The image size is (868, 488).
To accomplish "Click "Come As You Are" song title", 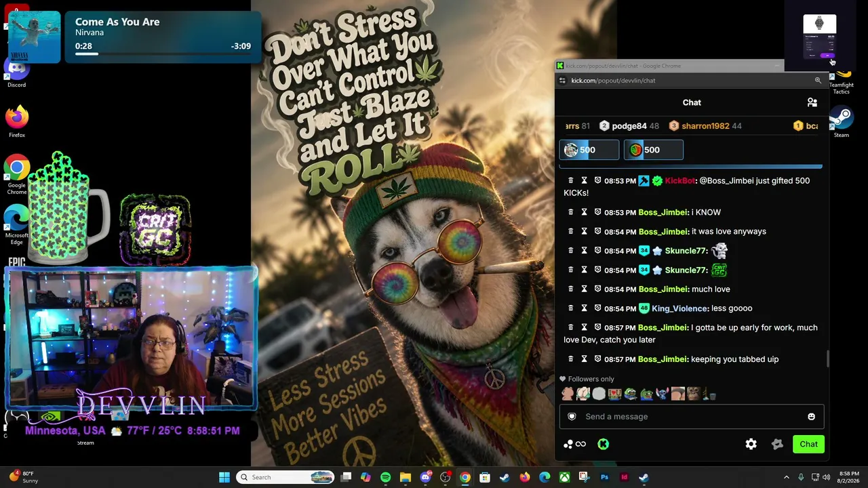I will 117,22.
